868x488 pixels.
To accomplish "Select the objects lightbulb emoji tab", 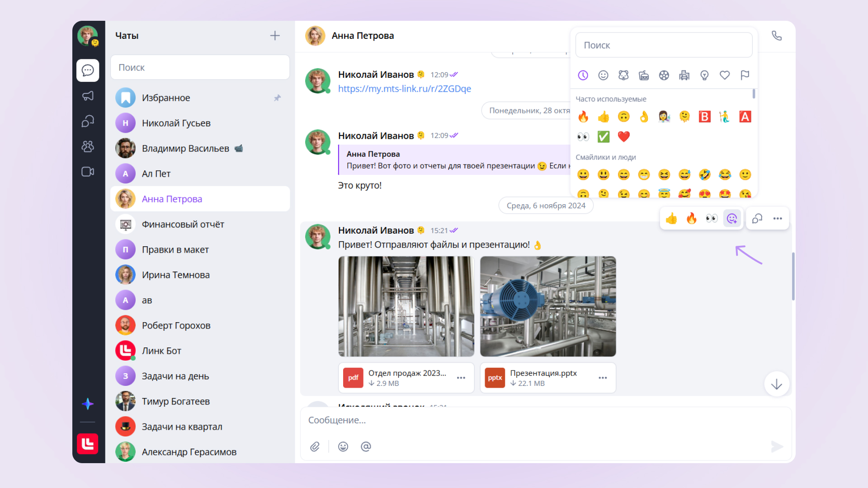I will tap(704, 75).
